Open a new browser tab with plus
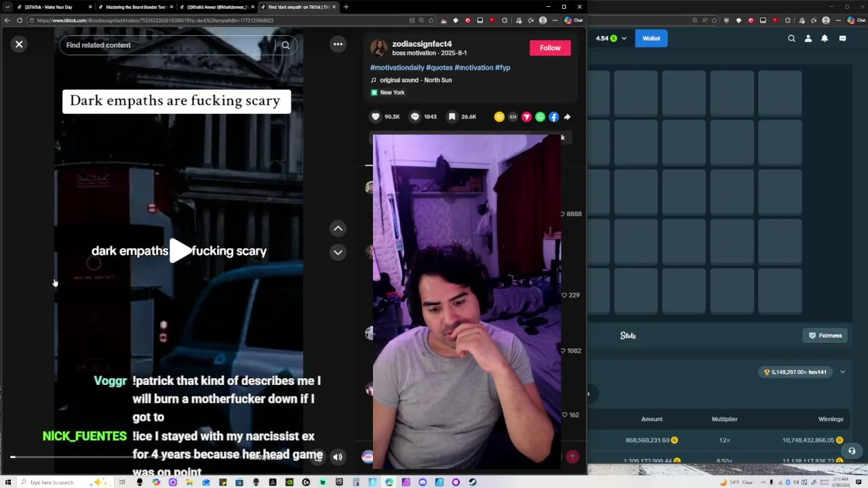The height and width of the screenshot is (488, 868). [x=346, y=7]
